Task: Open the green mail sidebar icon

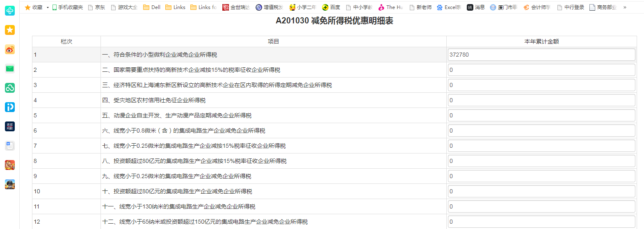Action: (x=10, y=69)
